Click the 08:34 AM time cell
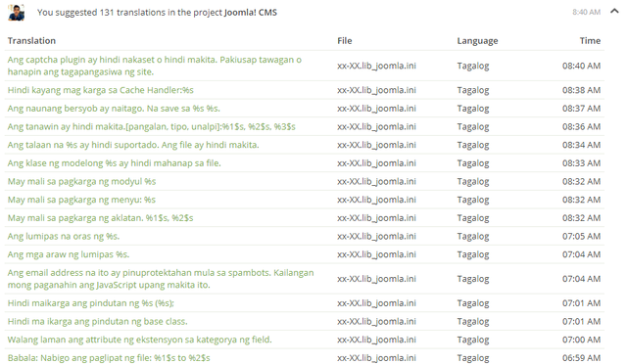This screenshot has height=364, width=627. (581, 145)
